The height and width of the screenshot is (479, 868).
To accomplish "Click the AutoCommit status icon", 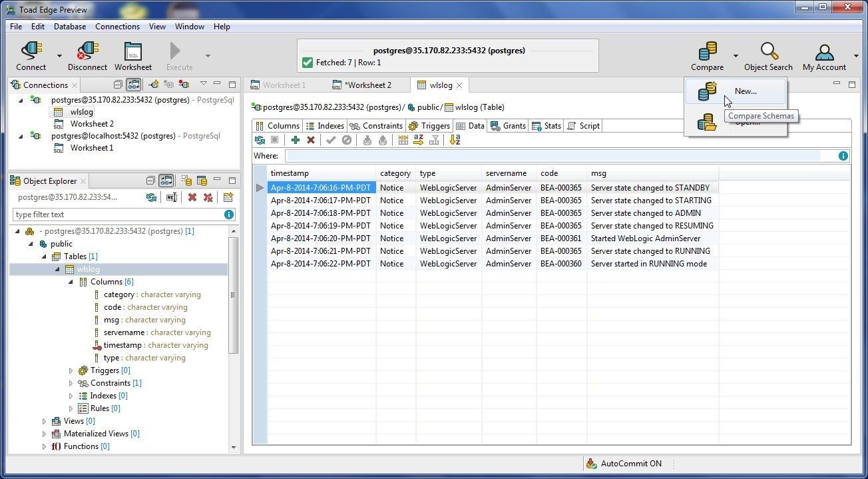I will pyautogui.click(x=591, y=464).
